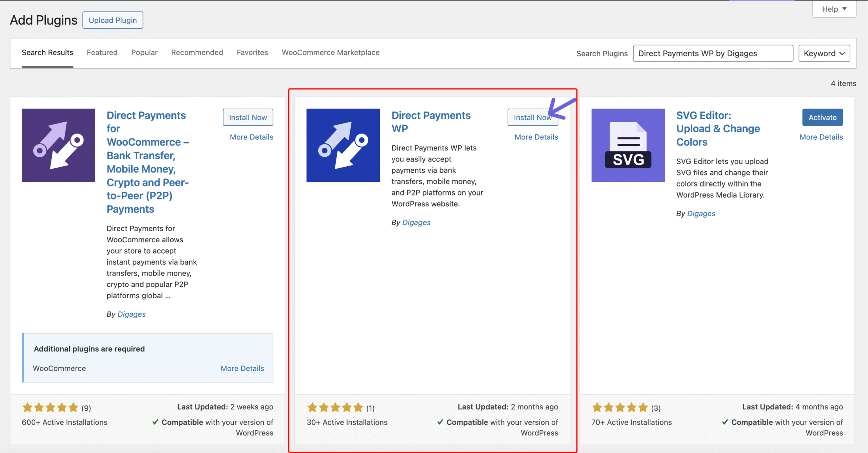Click star rating of SVG Editor plugin
The image size is (868, 453).
pyautogui.click(x=620, y=408)
